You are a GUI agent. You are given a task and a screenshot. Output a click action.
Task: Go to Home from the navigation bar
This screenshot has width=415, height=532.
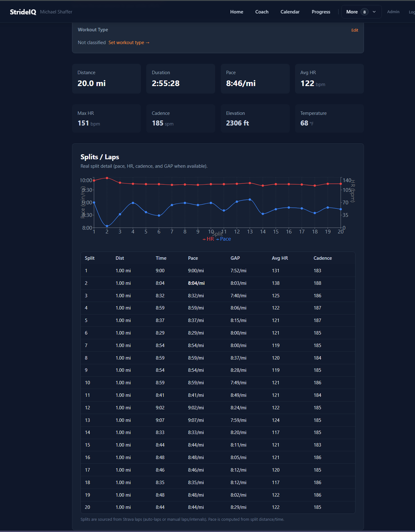pyautogui.click(x=237, y=12)
